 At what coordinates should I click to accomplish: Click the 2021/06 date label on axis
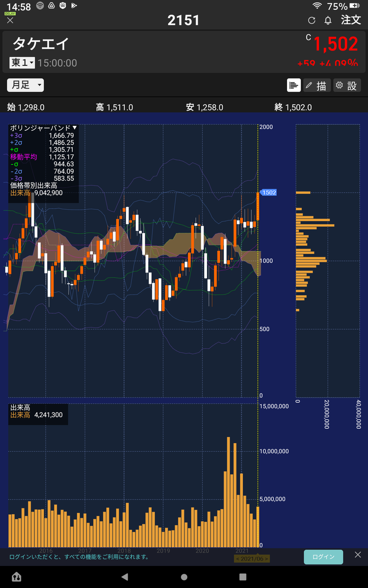point(252,559)
